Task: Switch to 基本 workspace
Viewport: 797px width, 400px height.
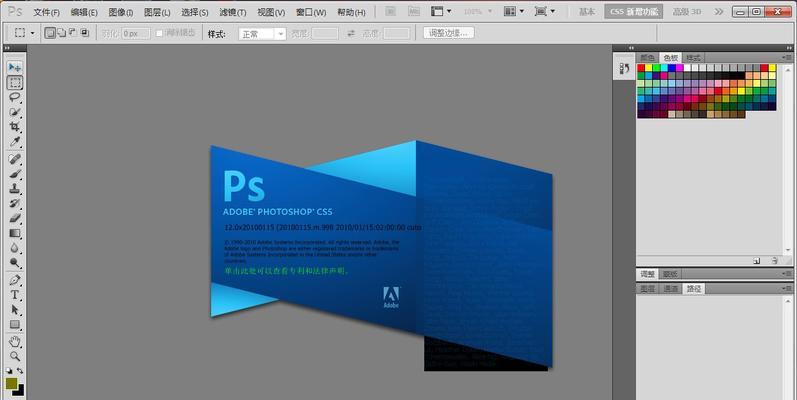Action: click(587, 11)
